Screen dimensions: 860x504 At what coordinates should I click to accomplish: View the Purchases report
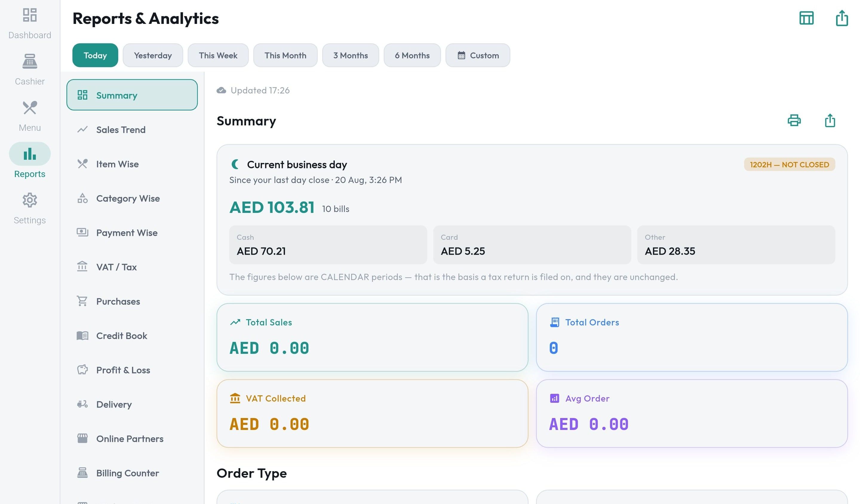tap(132, 301)
